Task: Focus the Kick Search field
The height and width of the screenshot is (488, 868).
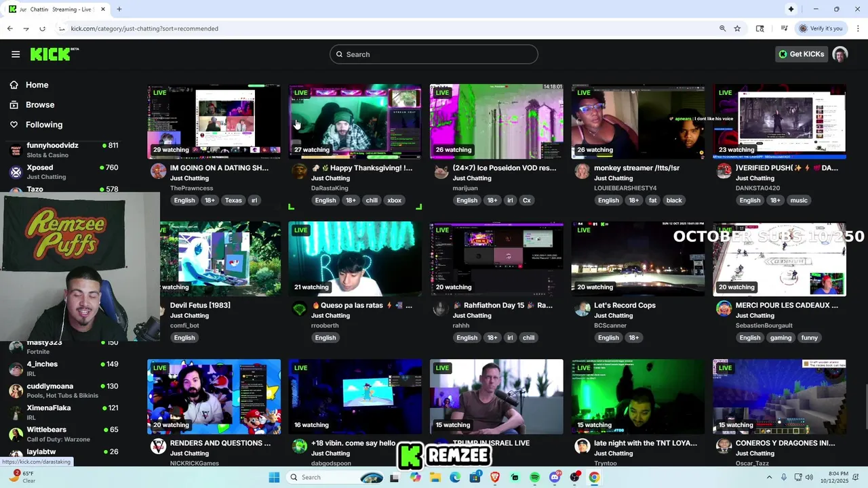Action: click(434, 54)
